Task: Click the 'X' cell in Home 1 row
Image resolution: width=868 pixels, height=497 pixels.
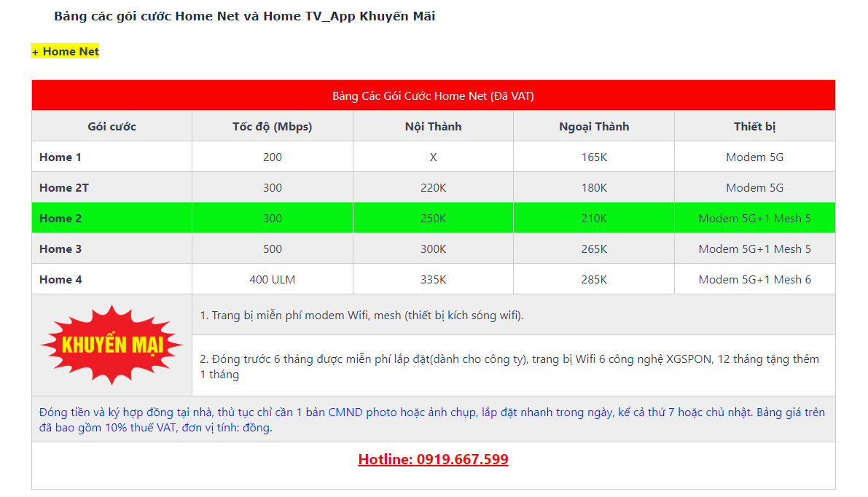Action: [433, 157]
